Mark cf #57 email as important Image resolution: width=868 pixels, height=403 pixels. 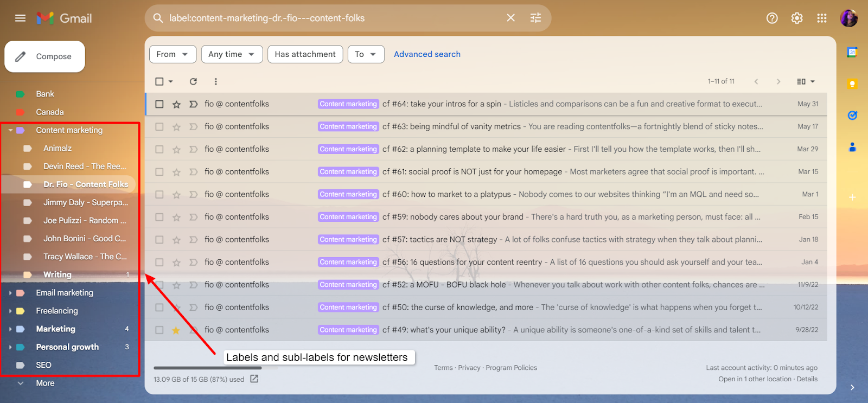click(193, 239)
